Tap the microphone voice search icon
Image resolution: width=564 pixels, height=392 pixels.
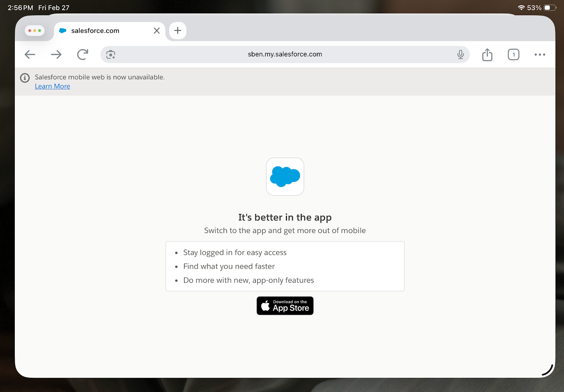coord(460,55)
